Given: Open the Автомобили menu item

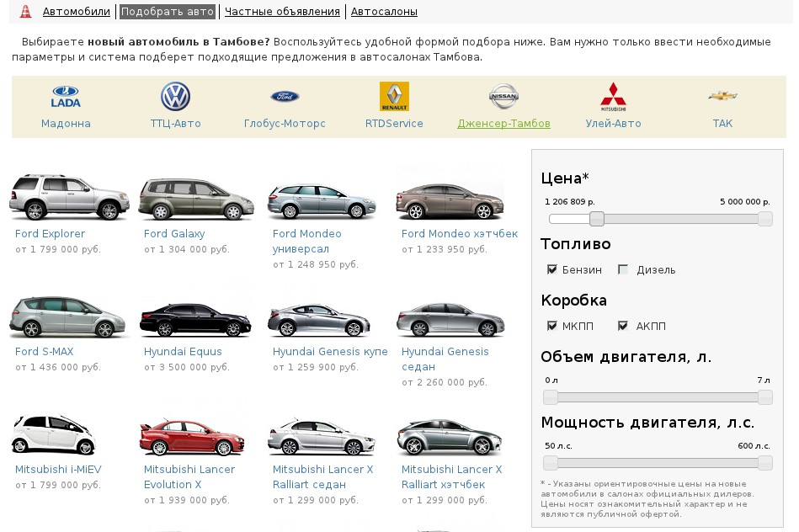Looking at the screenshot, I should (77, 11).
